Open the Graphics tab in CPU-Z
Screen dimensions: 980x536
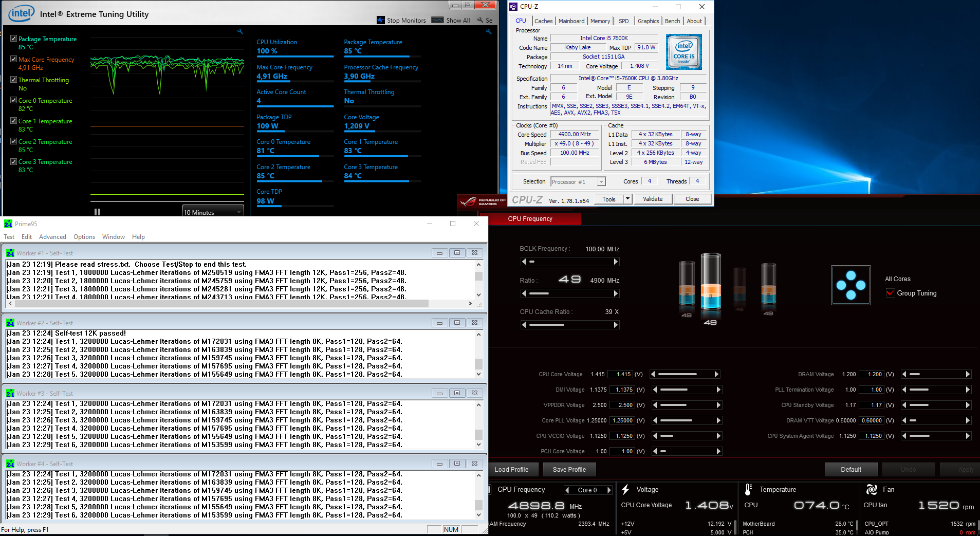pyautogui.click(x=648, y=21)
